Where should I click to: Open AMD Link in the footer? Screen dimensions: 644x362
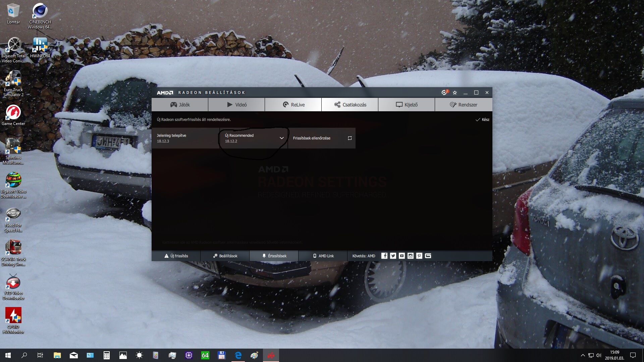pyautogui.click(x=323, y=256)
